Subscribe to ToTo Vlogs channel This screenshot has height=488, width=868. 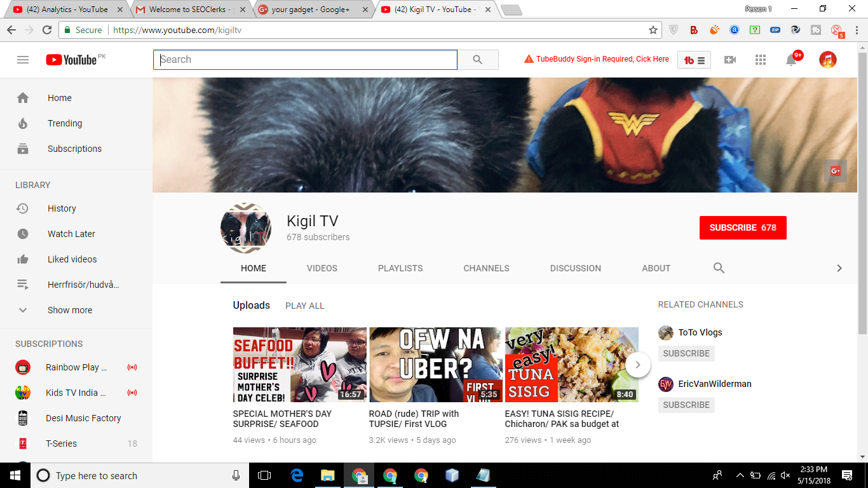coord(686,353)
